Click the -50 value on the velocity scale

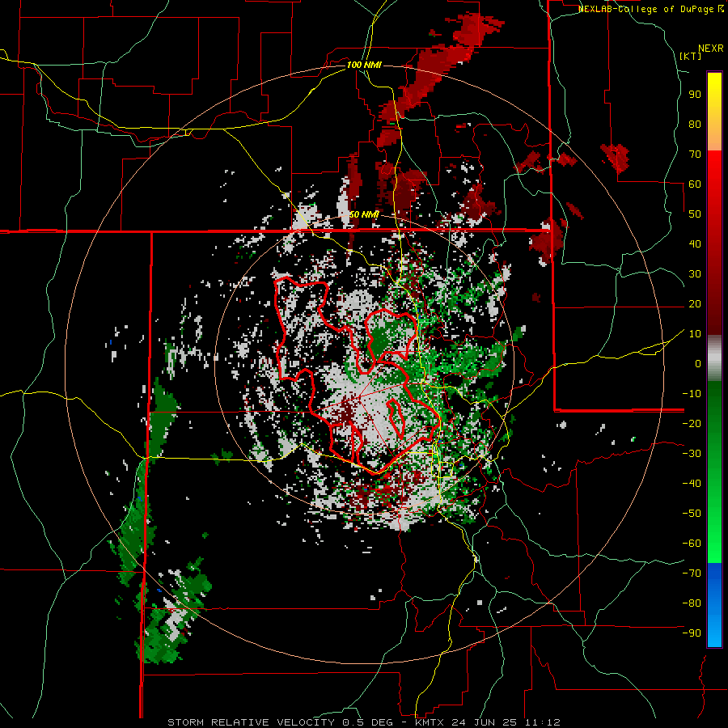tap(692, 514)
